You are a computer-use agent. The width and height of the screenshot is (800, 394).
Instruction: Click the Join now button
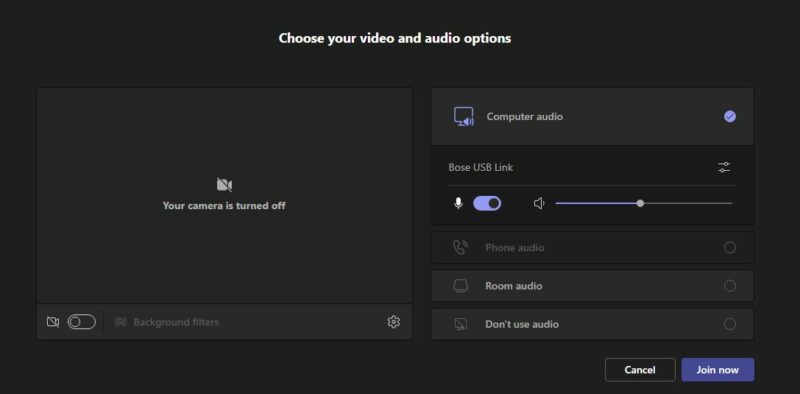point(718,370)
